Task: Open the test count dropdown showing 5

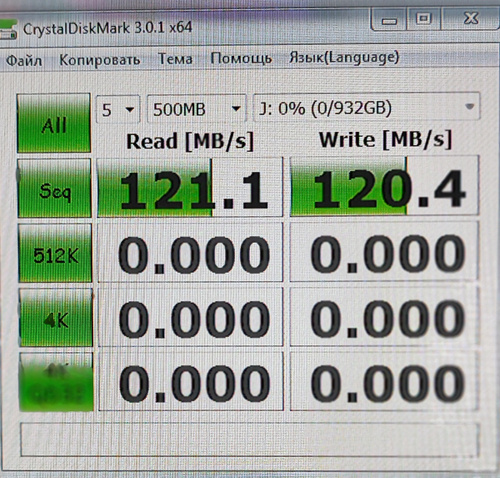Action: coord(118,109)
